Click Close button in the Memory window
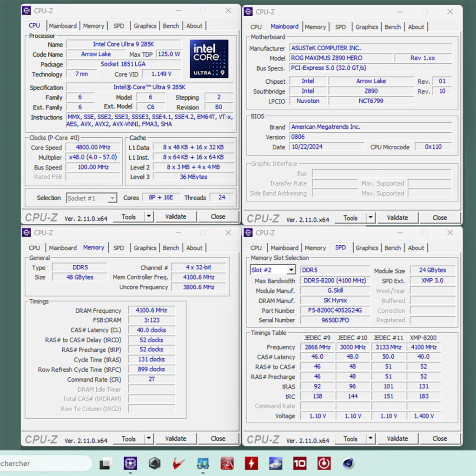Viewport: 476px width, 476px height. (x=218, y=438)
